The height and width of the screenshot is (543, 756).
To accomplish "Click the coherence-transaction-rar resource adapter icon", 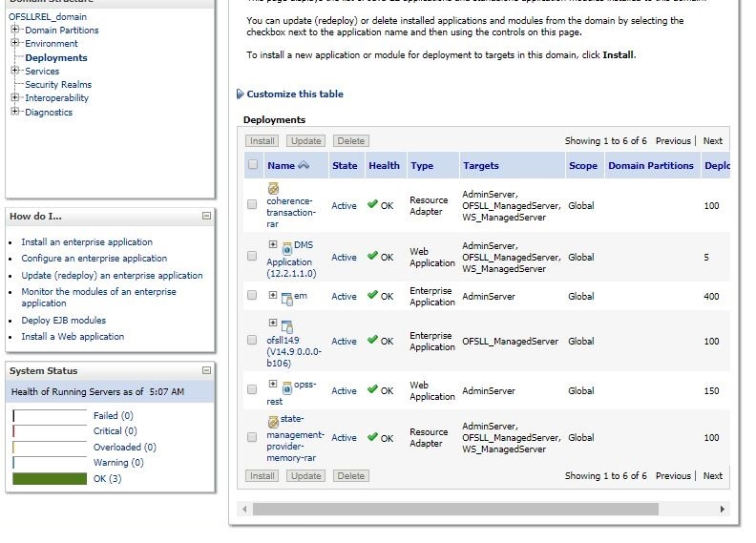I will (273, 188).
